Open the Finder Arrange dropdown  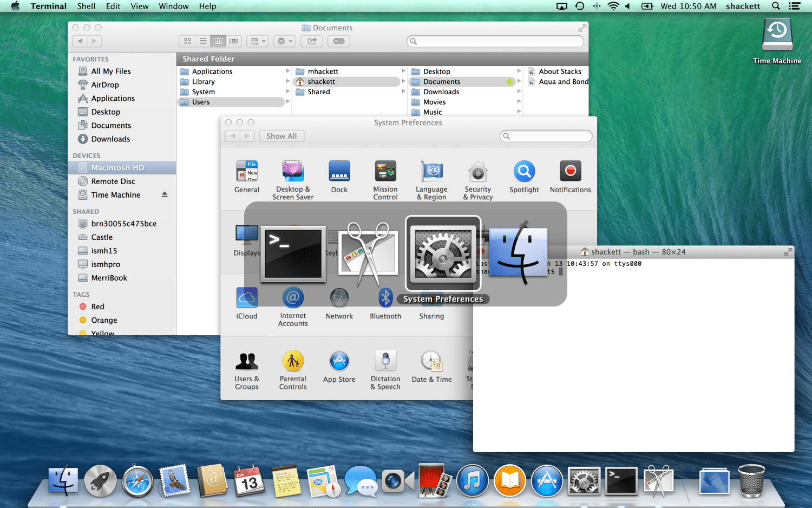[x=258, y=41]
